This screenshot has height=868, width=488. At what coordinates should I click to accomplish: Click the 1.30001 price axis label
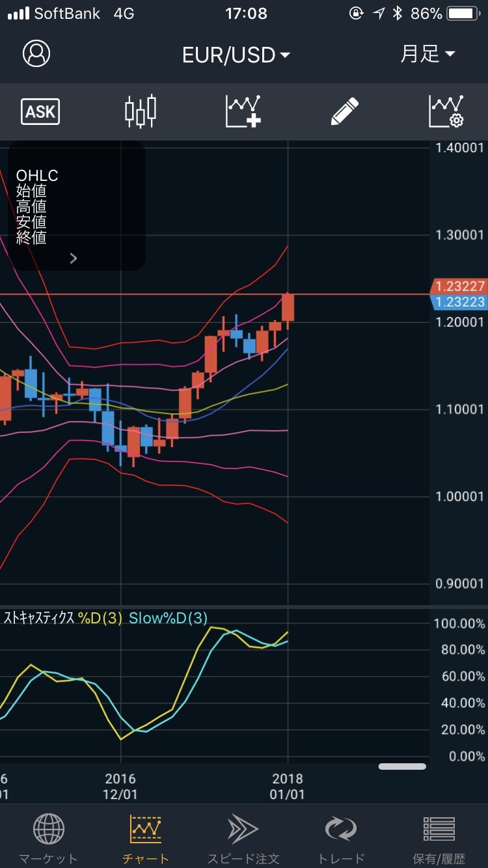[460, 235]
